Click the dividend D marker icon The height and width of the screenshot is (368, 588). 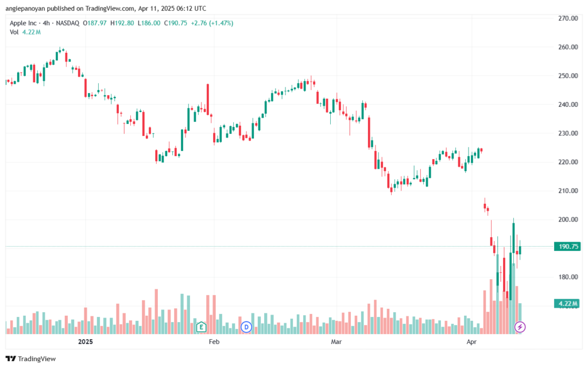246,327
